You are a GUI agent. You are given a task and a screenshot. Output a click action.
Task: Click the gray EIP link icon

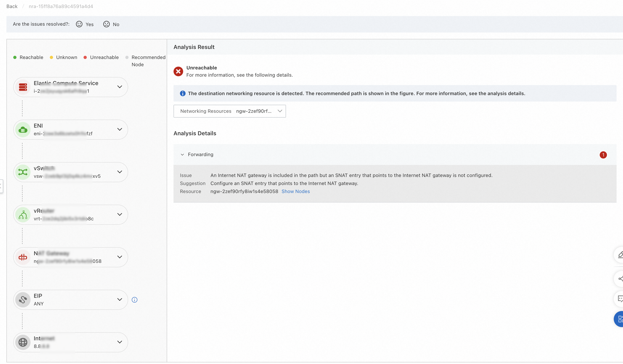(x=23, y=300)
